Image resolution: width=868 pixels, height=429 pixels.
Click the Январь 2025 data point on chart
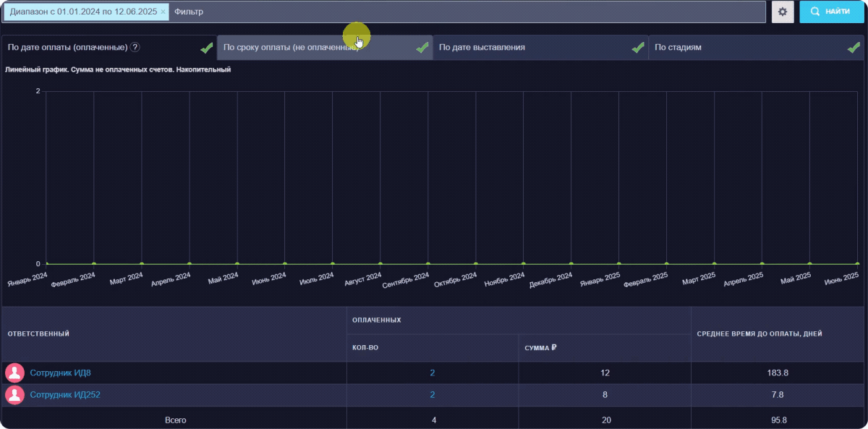pyautogui.click(x=618, y=264)
